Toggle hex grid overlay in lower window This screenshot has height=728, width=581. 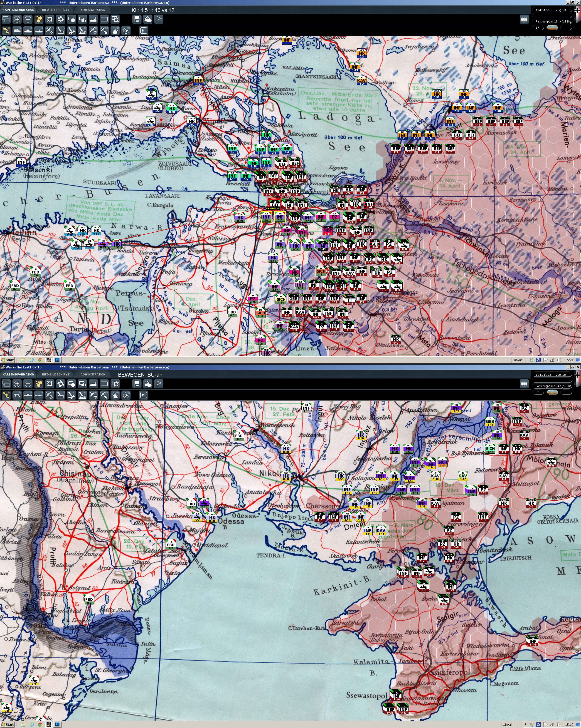click(39, 384)
